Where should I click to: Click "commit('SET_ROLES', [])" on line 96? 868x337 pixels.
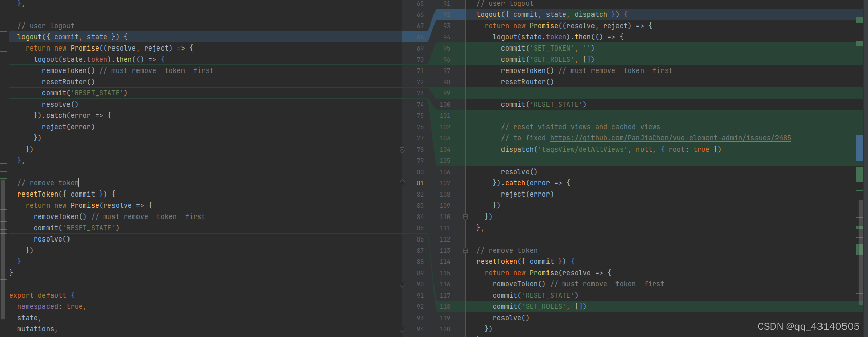[548, 59]
